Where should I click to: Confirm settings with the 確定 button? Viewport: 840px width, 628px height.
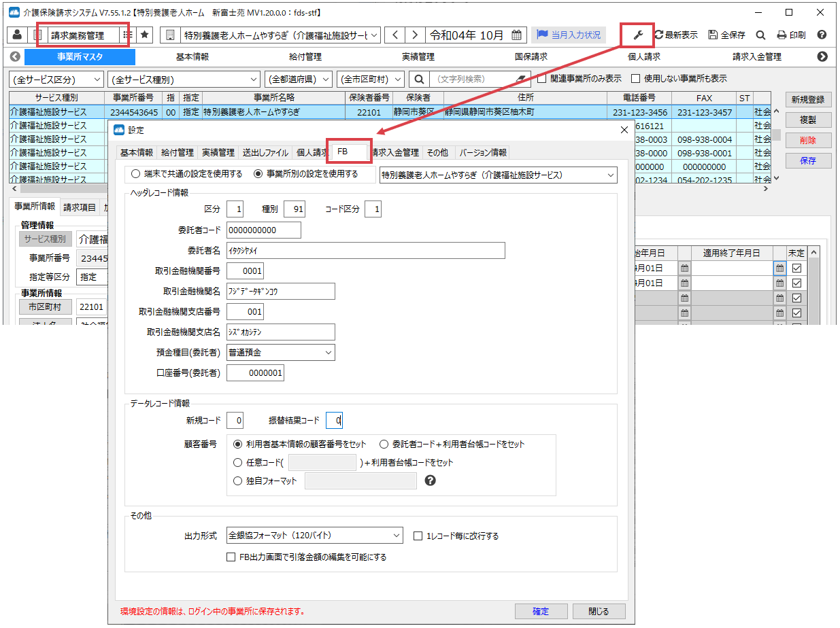point(541,611)
